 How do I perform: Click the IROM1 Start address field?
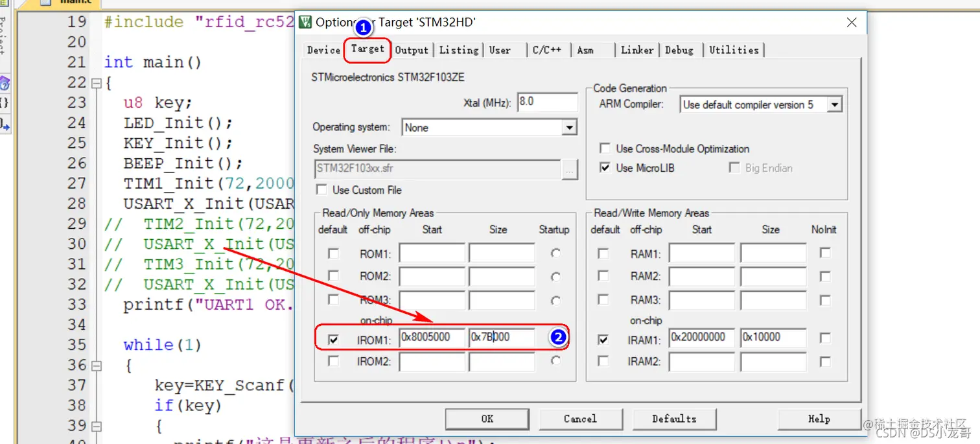coord(432,338)
